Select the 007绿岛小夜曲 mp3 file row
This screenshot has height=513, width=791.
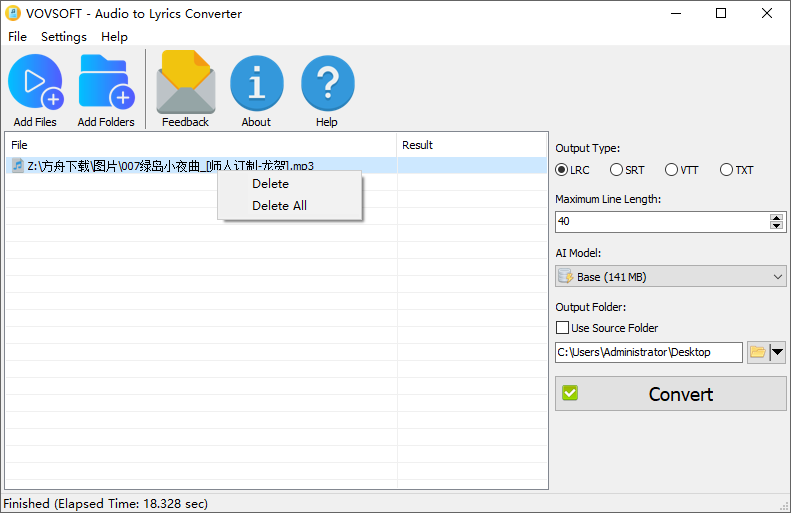click(x=276, y=165)
